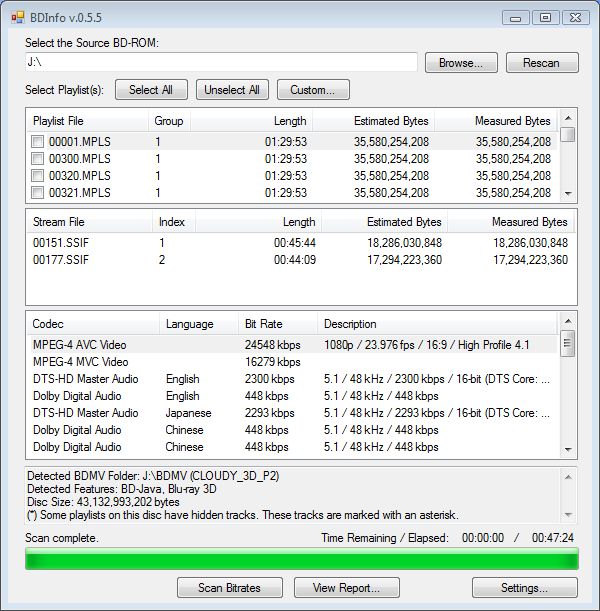Click codec list scroll down arrow
This screenshot has height=611, width=600.
point(568,450)
